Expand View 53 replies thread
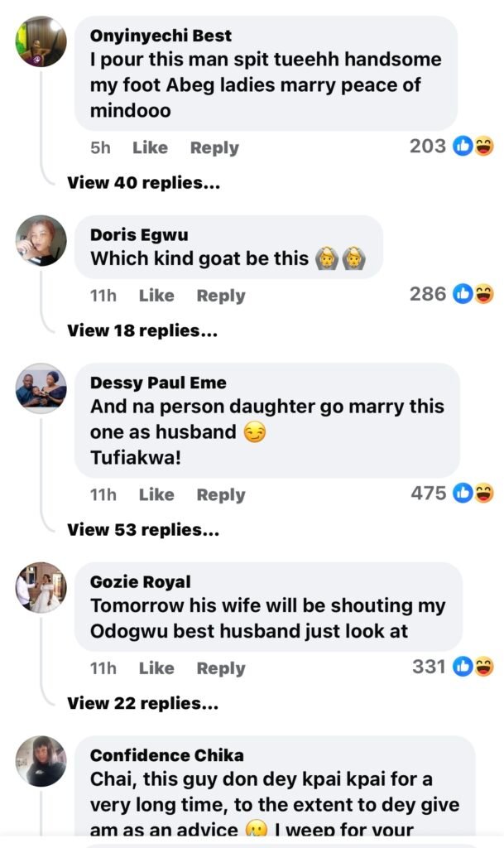Screen dimensions: 504x848 [x=143, y=530]
